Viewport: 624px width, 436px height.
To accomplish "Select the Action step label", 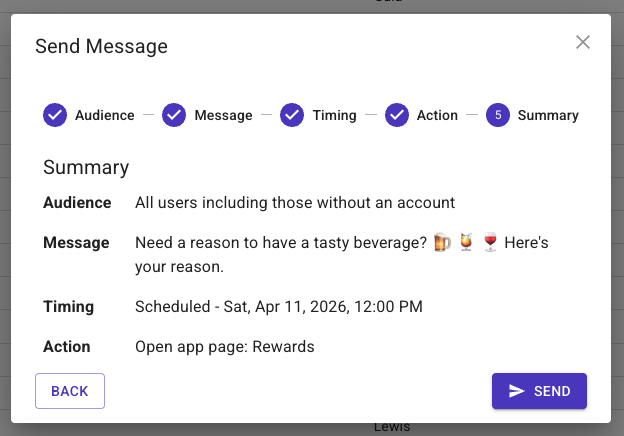I will click(x=437, y=115).
